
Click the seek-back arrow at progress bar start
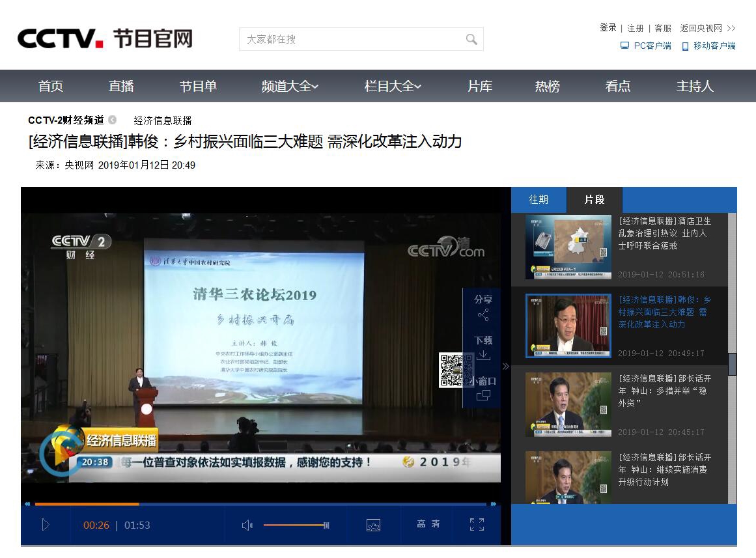pos(27,504)
